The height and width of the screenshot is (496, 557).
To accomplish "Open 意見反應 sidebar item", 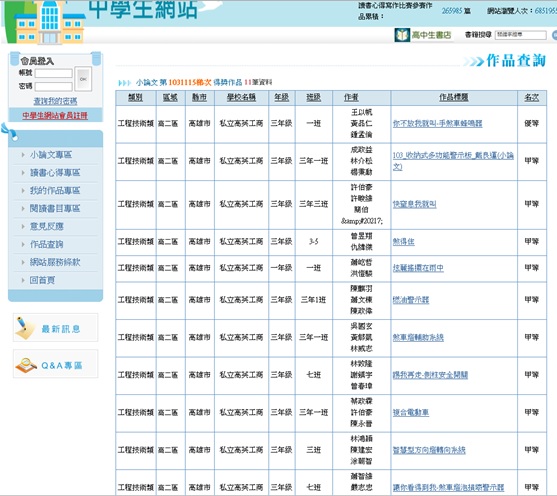I will point(46,227).
